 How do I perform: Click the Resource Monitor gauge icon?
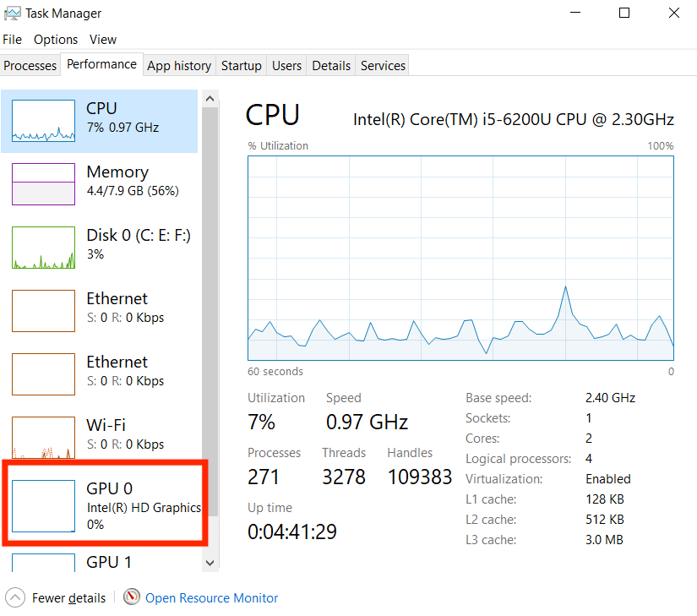(x=132, y=597)
